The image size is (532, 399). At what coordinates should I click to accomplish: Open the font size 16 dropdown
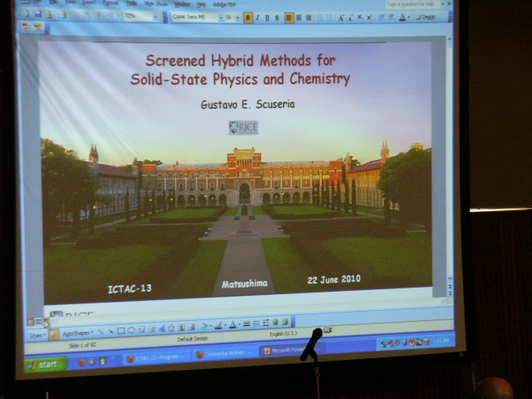click(x=238, y=17)
